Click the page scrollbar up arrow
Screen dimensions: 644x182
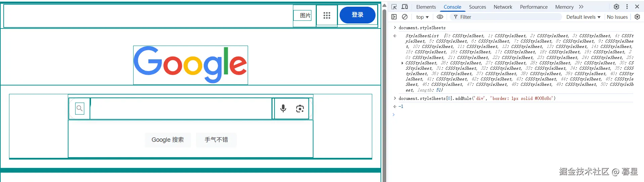(x=385, y=5)
